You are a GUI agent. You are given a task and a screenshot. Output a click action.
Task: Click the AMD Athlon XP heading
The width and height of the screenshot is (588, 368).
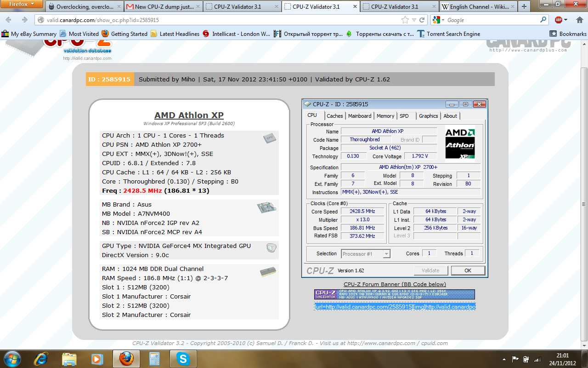click(189, 115)
